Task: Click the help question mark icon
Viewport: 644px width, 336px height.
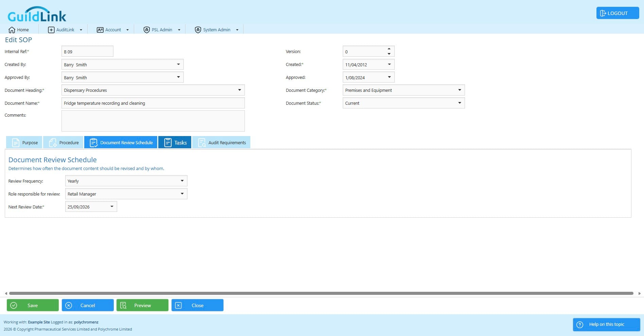Action: (x=580, y=324)
